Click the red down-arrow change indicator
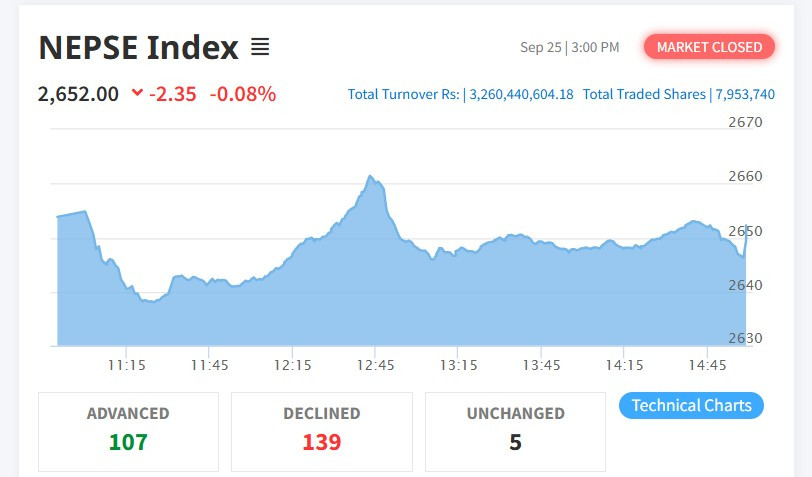The width and height of the screenshot is (812, 477). tap(137, 94)
